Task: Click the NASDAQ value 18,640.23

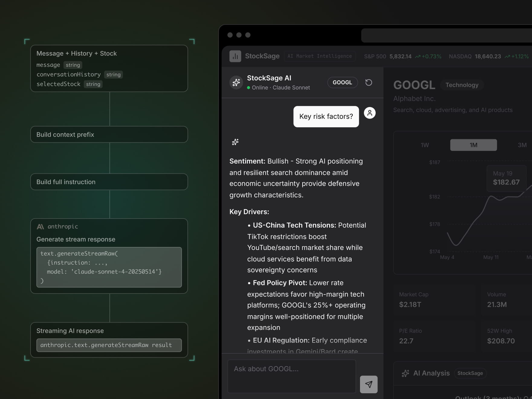Action: 488,57
